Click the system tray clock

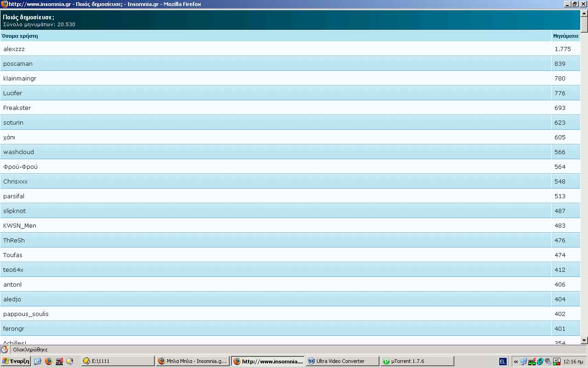click(x=573, y=362)
